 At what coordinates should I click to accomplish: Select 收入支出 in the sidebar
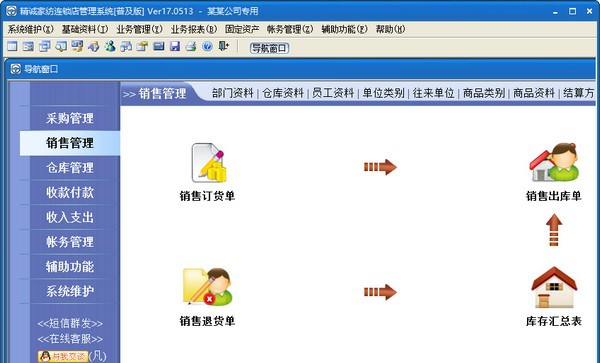click(x=70, y=217)
